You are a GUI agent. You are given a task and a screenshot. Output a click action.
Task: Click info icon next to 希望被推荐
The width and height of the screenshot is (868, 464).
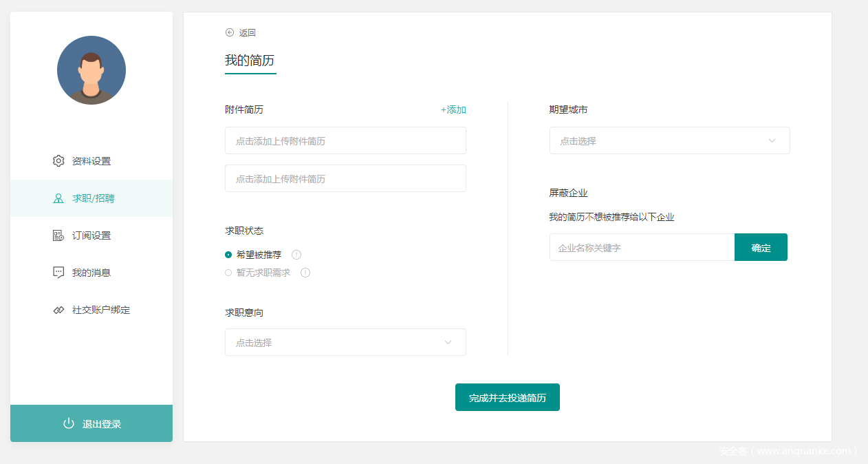(x=296, y=255)
